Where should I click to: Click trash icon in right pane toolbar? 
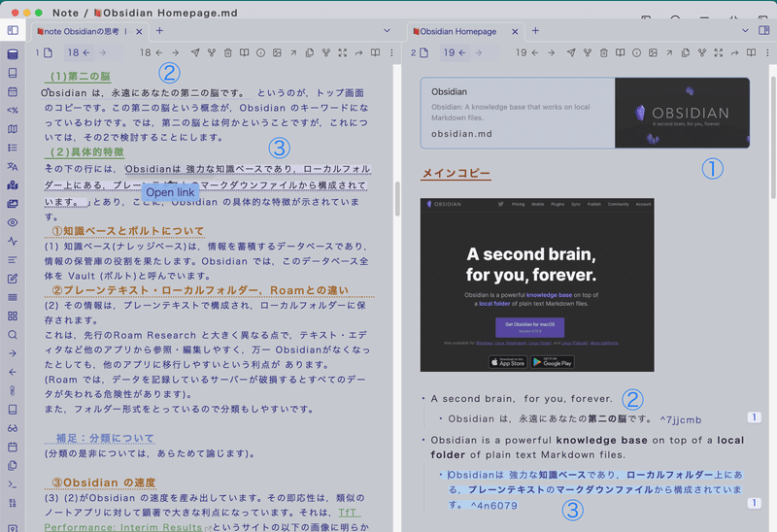pyautogui.click(x=604, y=52)
